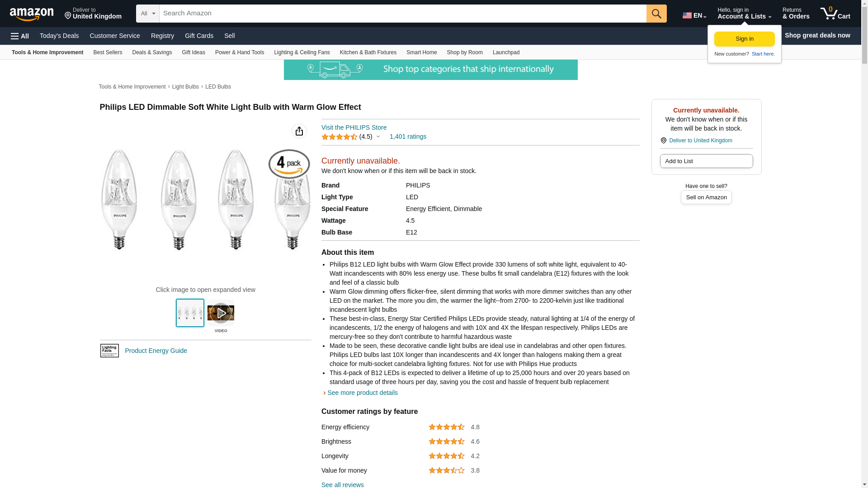The height and width of the screenshot is (488, 868).
Task: Select the bulb image thumbnail
Action: [190, 313]
